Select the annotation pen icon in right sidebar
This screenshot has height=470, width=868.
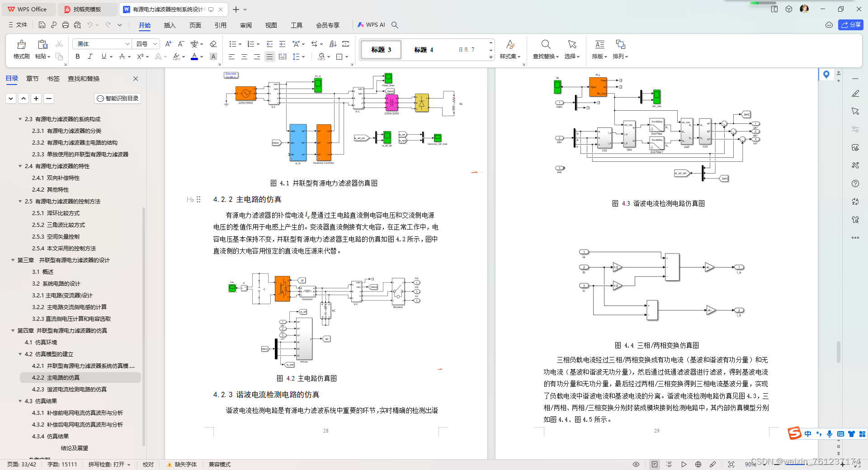(x=855, y=94)
